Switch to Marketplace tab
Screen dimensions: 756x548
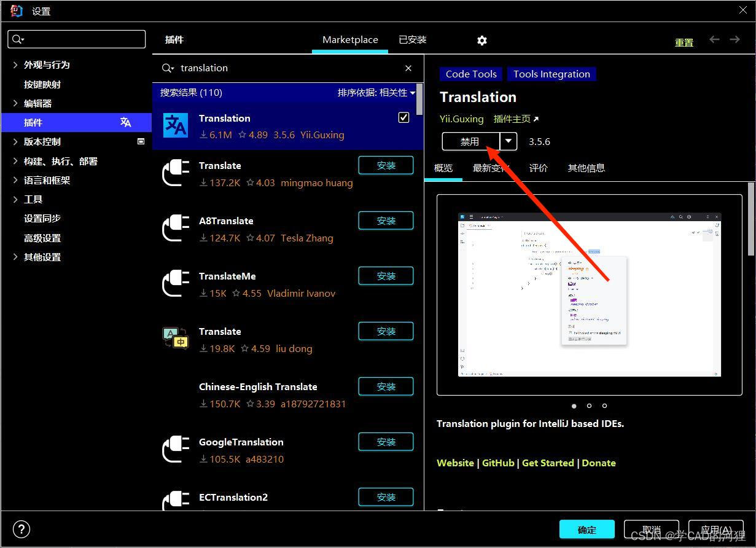[350, 40]
